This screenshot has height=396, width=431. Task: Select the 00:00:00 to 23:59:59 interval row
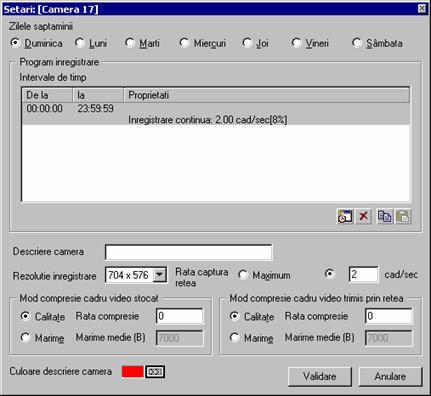pos(216,114)
